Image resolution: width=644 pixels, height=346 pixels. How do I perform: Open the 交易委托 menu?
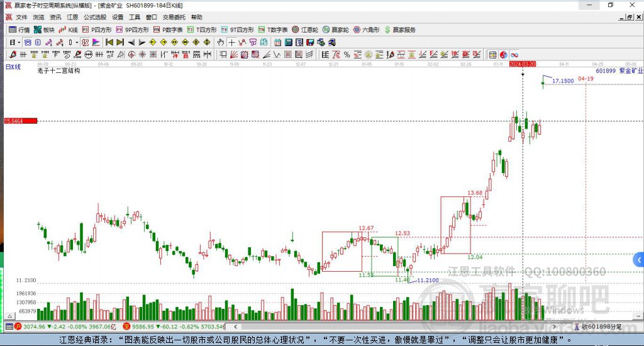[x=174, y=17]
